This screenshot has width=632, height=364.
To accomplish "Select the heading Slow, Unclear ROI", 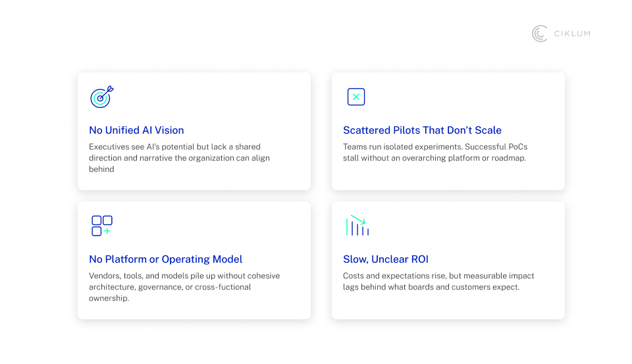I will pos(386,259).
